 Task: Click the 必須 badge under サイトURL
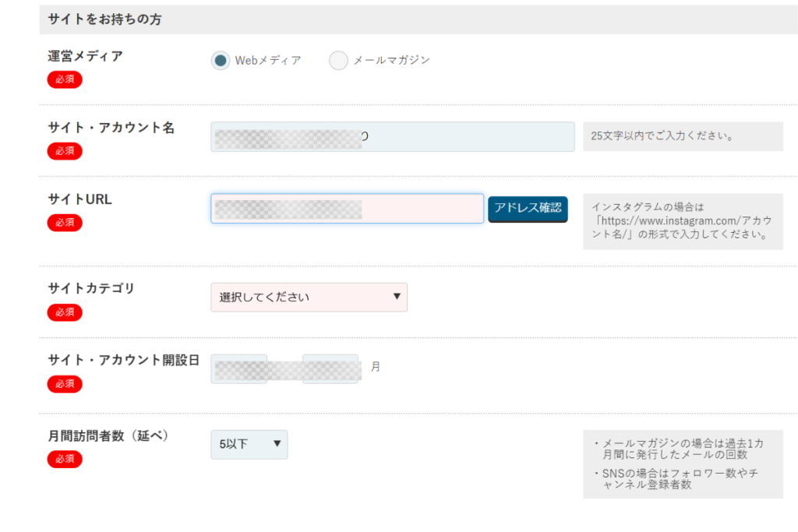point(65,223)
